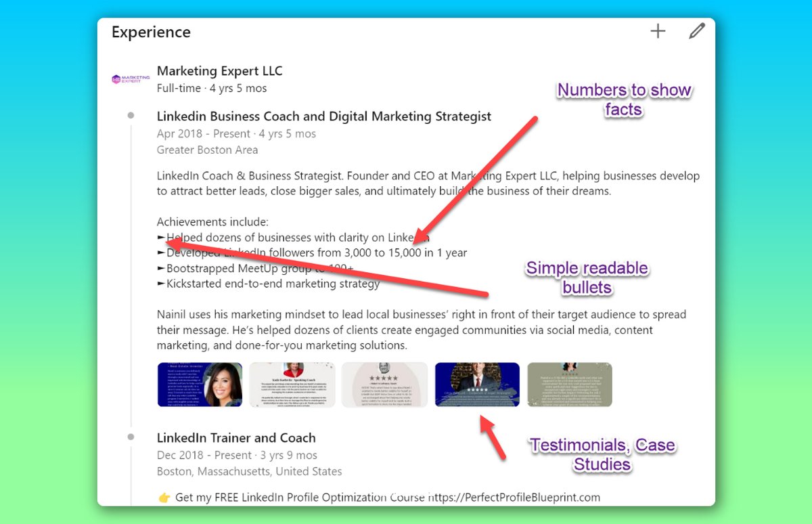Click the Experience section heading

(x=151, y=32)
